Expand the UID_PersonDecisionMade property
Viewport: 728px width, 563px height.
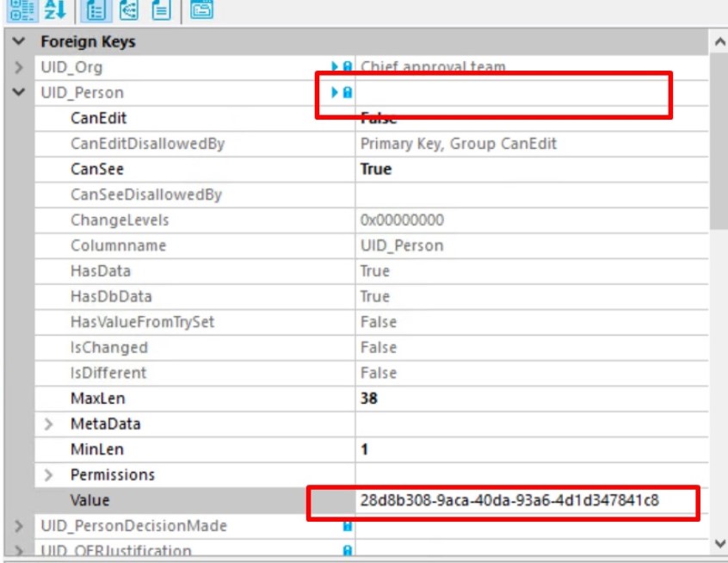pos(19,526)
